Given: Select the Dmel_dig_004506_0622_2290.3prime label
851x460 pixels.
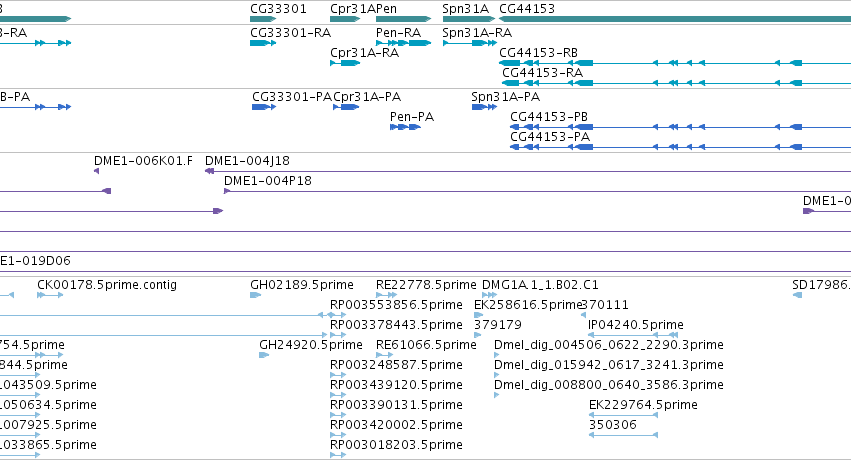Looking at the screenshot, I should [608, 345].
